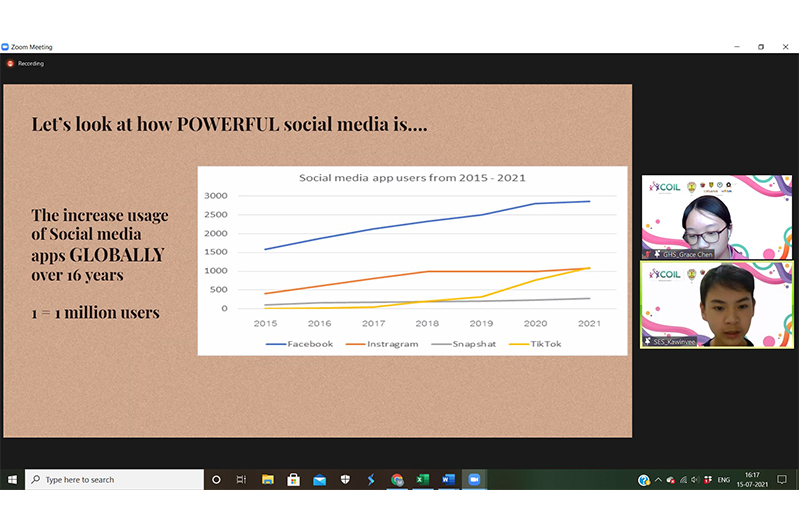Viewport: 799px width, 530px height.
Task: Click the TikTok legend entry
Action: coord(535,344)
